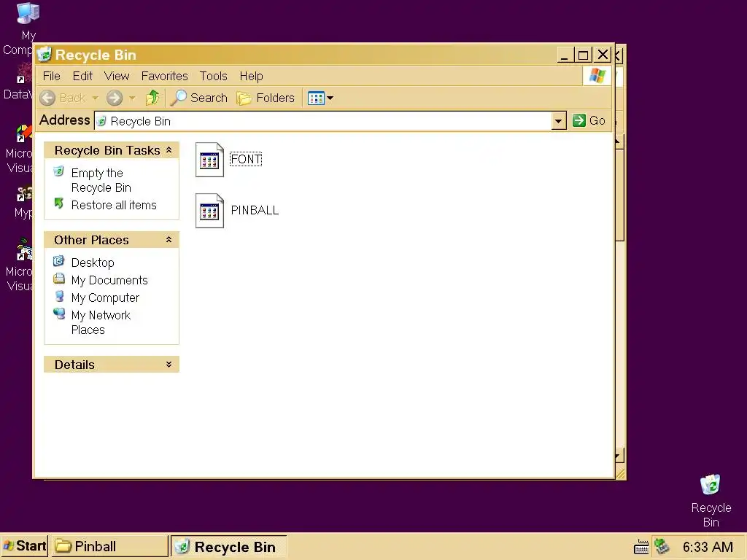Open the View menu
The height and width of the screenshot is (560, 747).
(x=117, y=76)
